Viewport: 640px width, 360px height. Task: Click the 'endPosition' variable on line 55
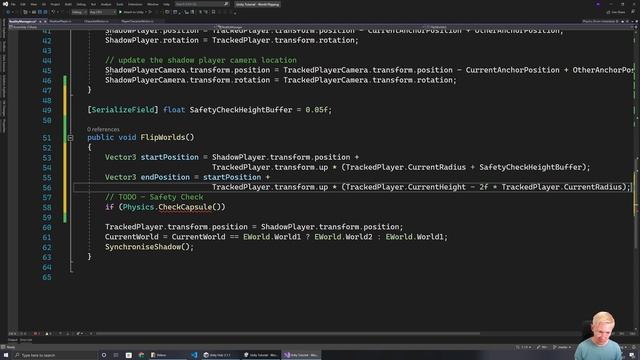click(x=165, y=177)
